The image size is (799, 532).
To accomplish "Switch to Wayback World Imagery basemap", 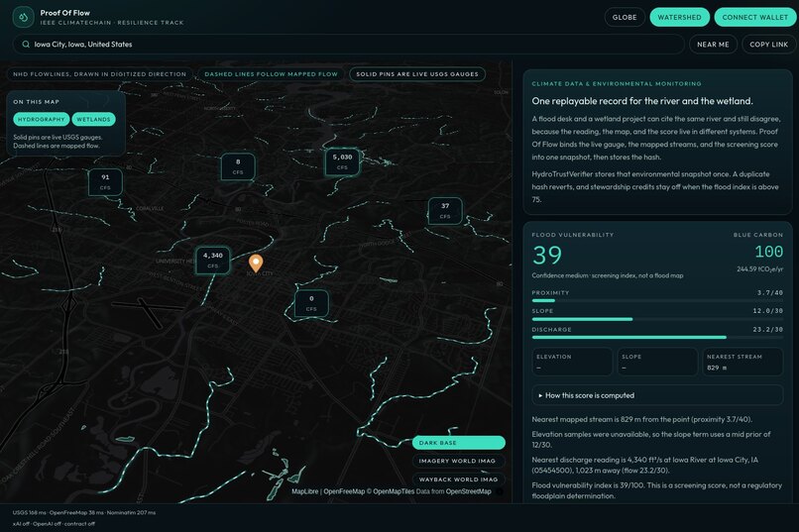I will pos(459,479).
